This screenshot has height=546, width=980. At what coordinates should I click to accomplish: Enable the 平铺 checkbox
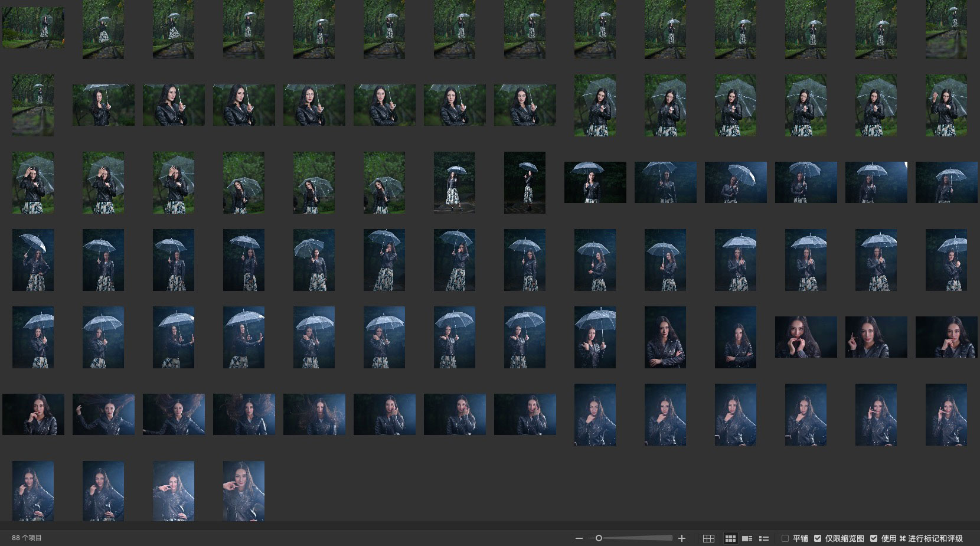785,538
